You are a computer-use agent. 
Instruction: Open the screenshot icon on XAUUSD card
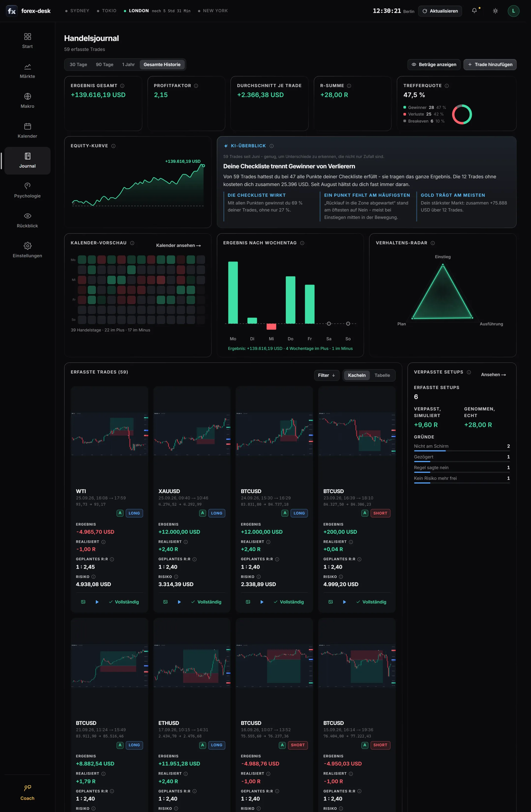tap(165, 602)
